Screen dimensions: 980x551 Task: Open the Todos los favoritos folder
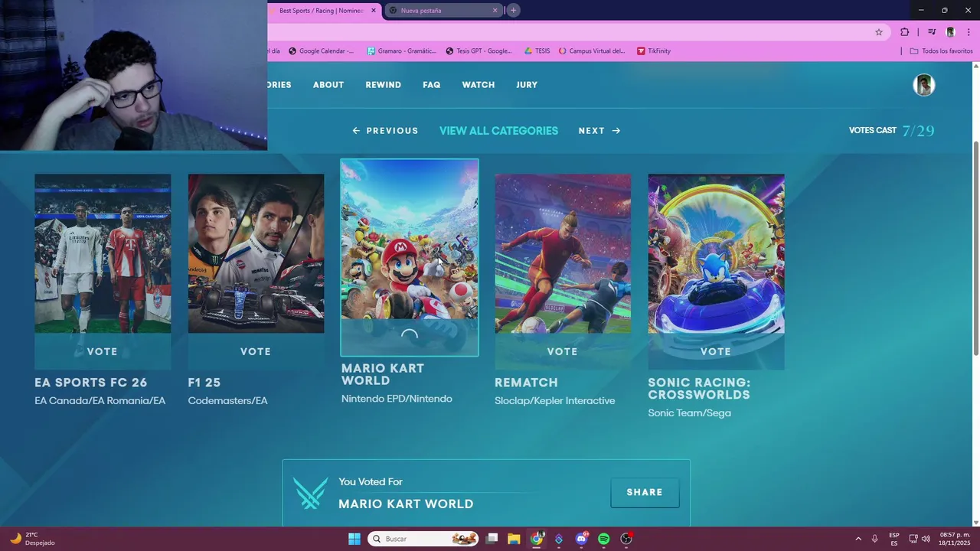(941, 51)
